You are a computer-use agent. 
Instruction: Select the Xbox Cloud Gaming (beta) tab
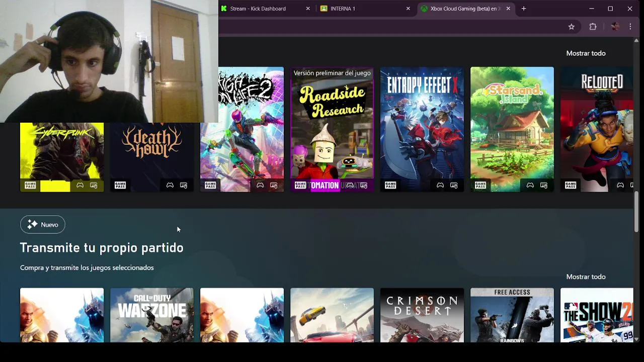[x=466, y=9]
